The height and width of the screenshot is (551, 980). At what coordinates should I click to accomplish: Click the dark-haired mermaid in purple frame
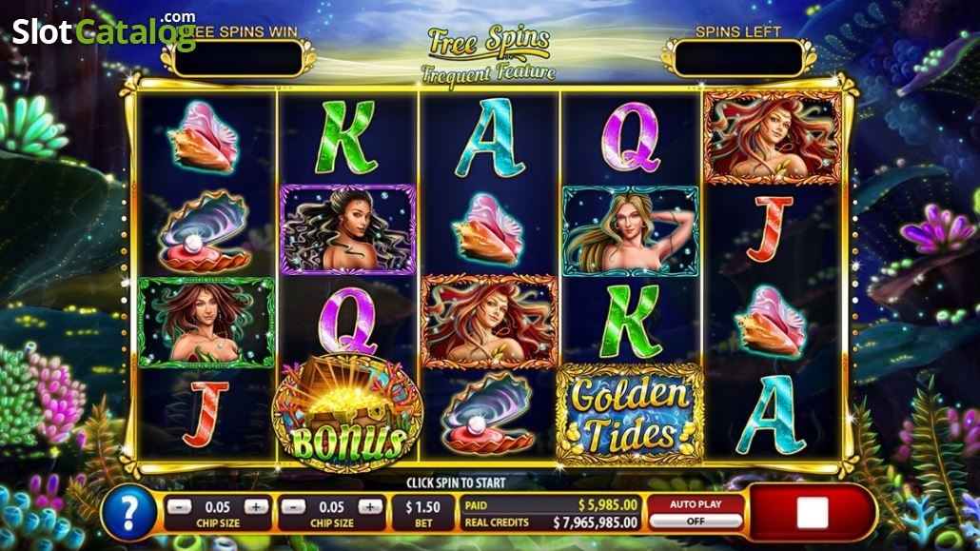(x=347, y=229)
